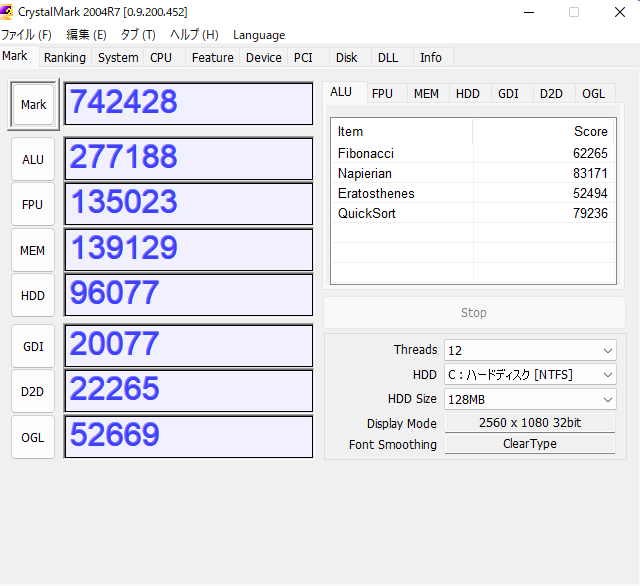
Task: Click the CrystalMark app icon in title bar
Action: pos(6,12)
